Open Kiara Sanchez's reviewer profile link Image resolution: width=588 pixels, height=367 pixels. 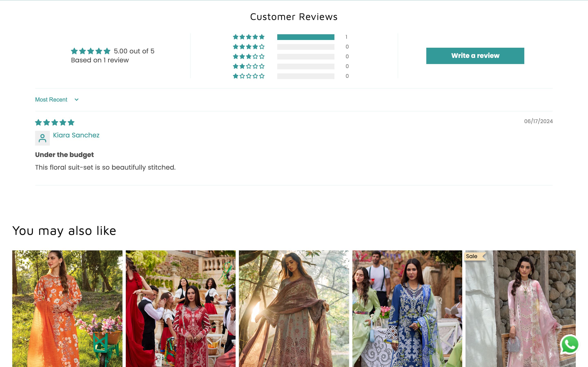click(x=76, y=135)
